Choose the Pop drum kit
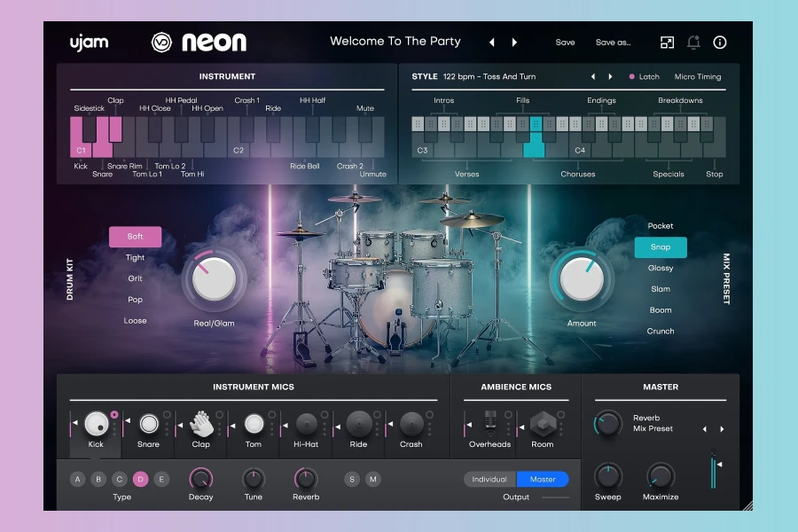Viewport: 798px width, 532px height. click(x=135, y=300)
